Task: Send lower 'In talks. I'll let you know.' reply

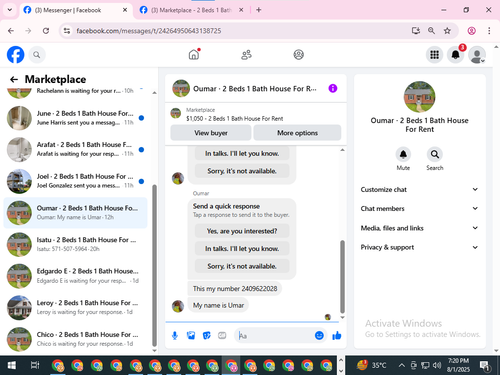Action: [242, 249]
